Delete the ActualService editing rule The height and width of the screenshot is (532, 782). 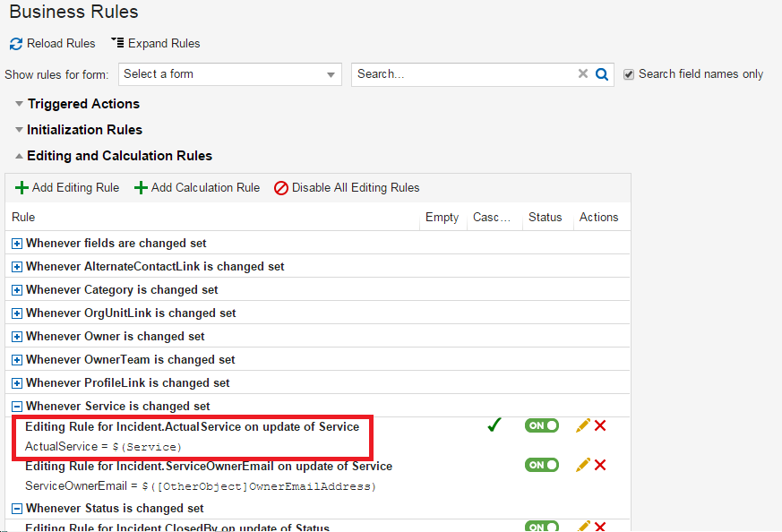[x=600, y=425]
